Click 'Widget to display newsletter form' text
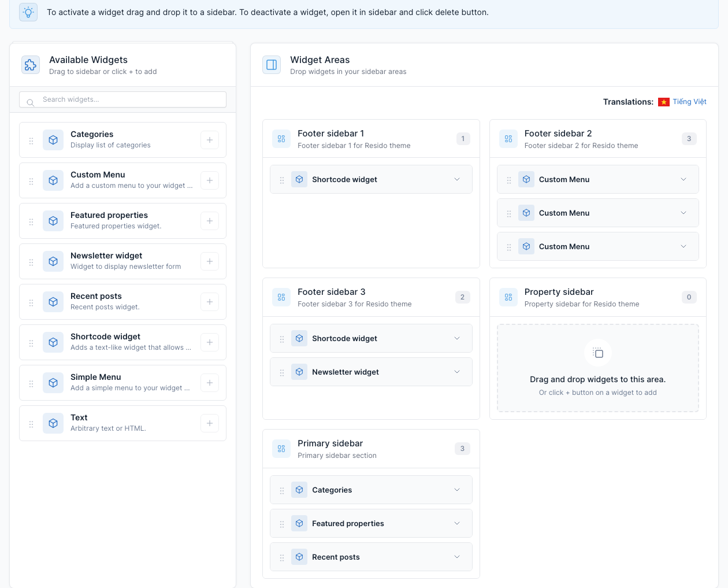The height and width of the screenshot is (588, 728). 125,267
